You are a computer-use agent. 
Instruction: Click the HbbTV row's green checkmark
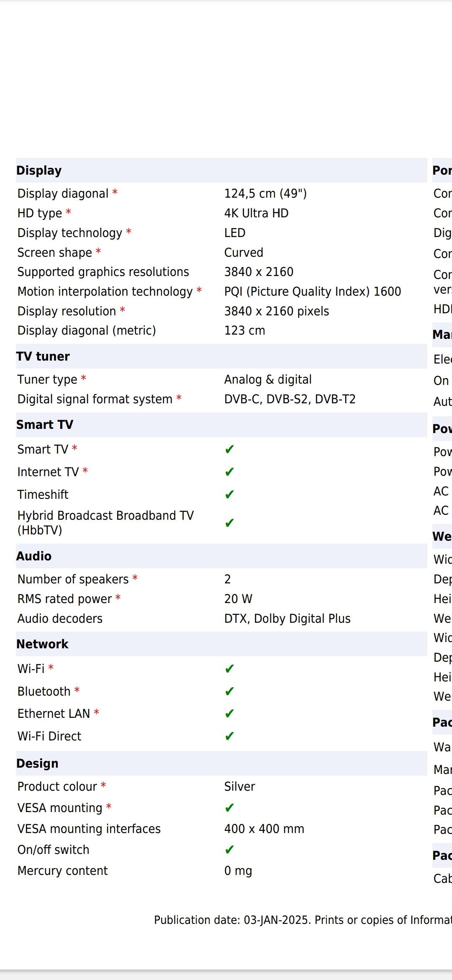(x=229, y=523)
